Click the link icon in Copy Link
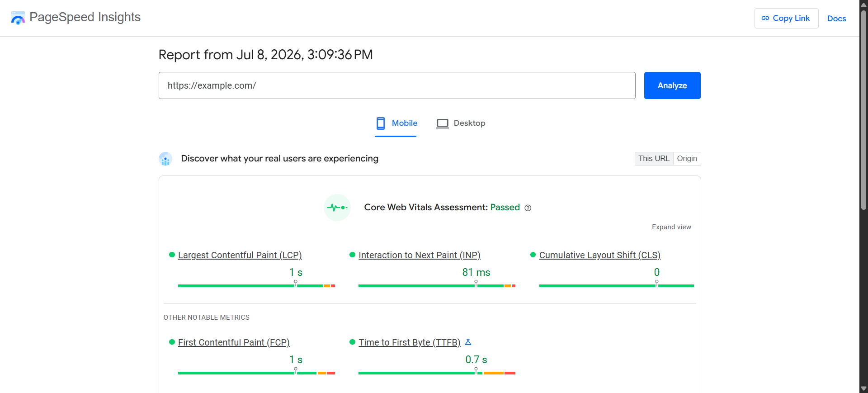Viewport: 868px width, 393px height. point(765,18)
